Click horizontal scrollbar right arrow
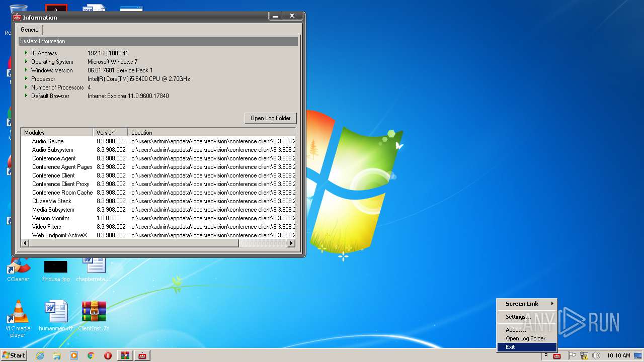Image resolution: width=644 pixels, height=362 pixels. click(291, 243)
